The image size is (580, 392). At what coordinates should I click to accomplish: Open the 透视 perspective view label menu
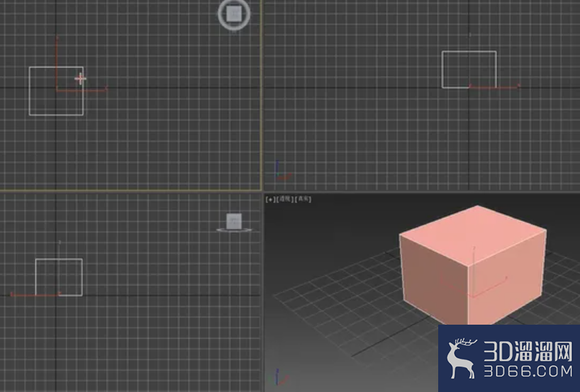[x=285, y=199]
